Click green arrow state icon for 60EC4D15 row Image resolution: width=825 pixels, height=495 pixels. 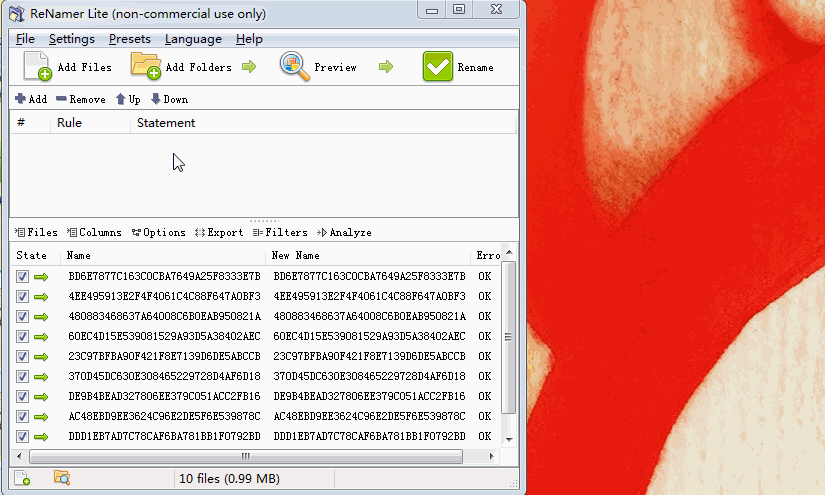(41, 337)
